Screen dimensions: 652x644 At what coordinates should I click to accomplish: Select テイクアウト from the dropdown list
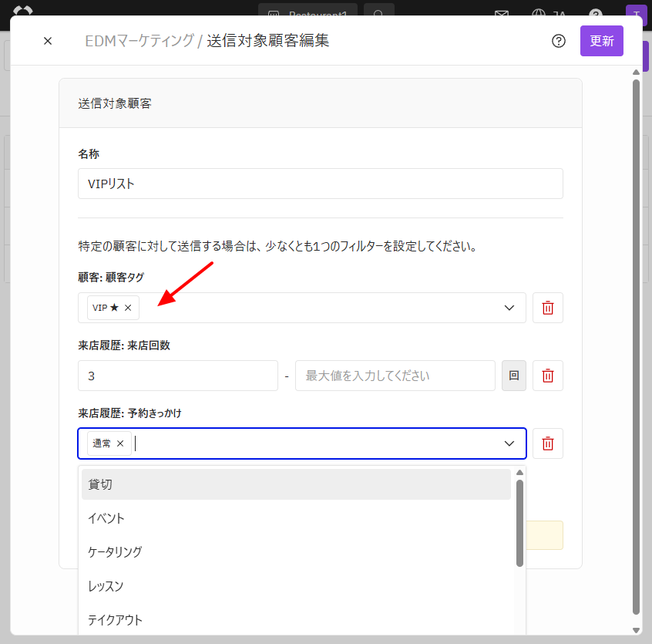296,620
